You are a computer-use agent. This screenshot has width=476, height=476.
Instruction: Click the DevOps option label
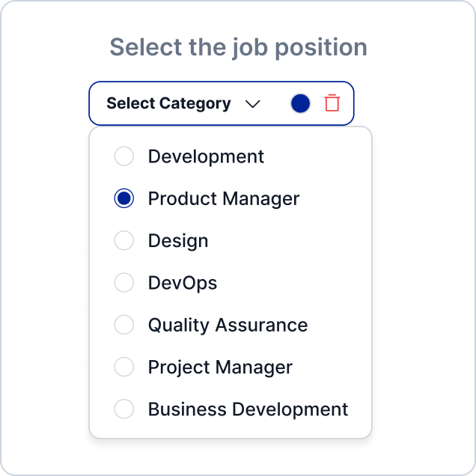[x=183, y=284]
